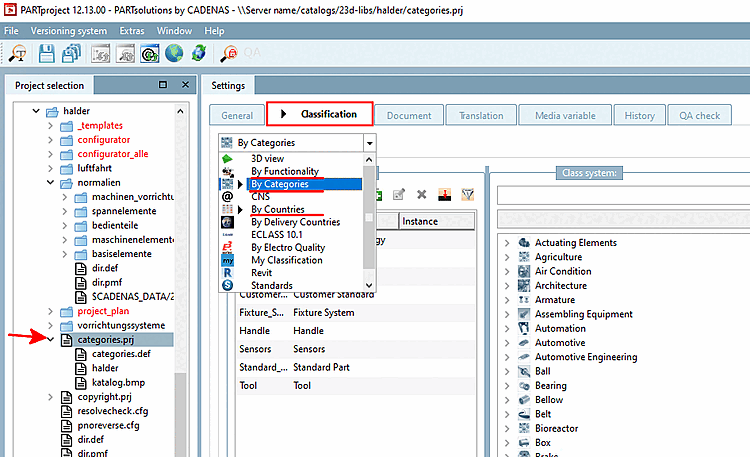Select the katalog.bmp file
Image resolution: width=750 pixels, height=457 pixels.
(x=118, y=382)
